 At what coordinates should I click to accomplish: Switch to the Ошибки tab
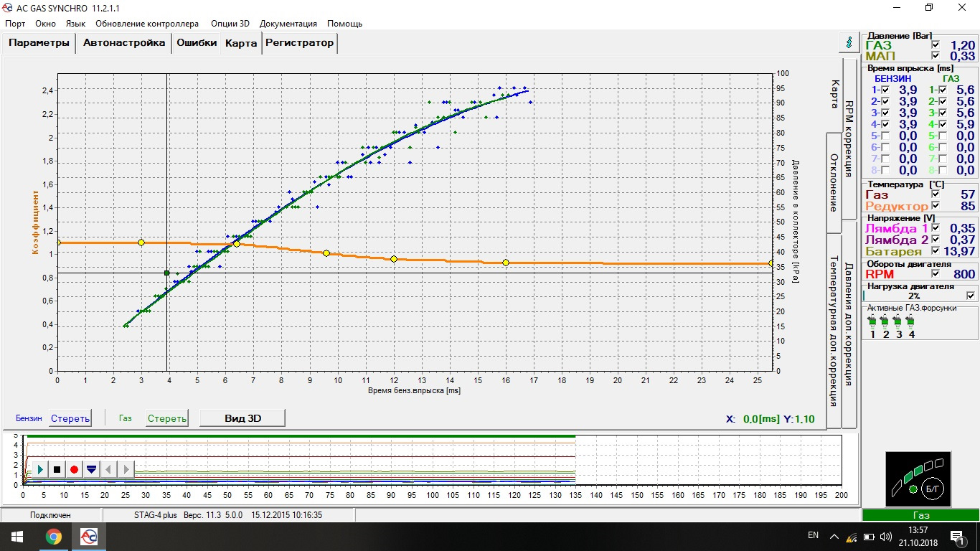coord(197,43)
